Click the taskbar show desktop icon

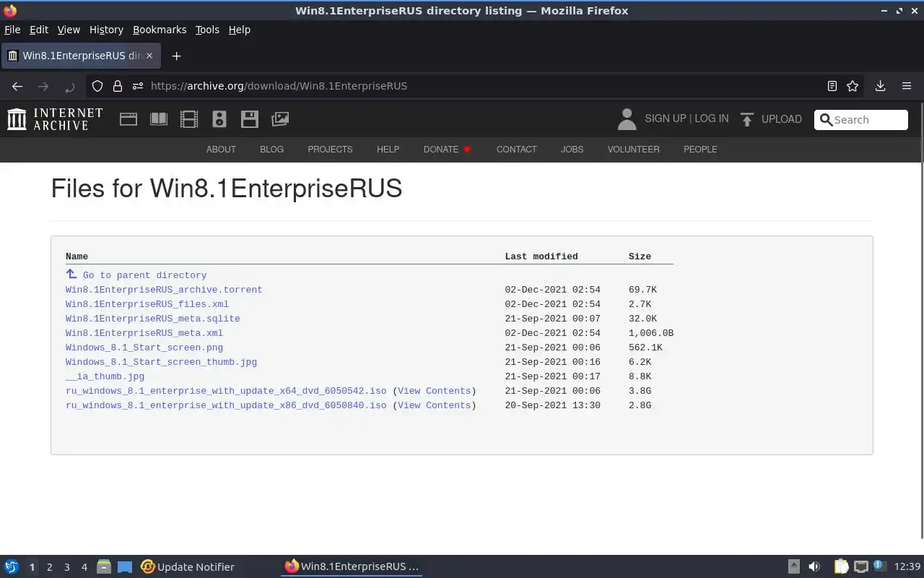point(125,567)
